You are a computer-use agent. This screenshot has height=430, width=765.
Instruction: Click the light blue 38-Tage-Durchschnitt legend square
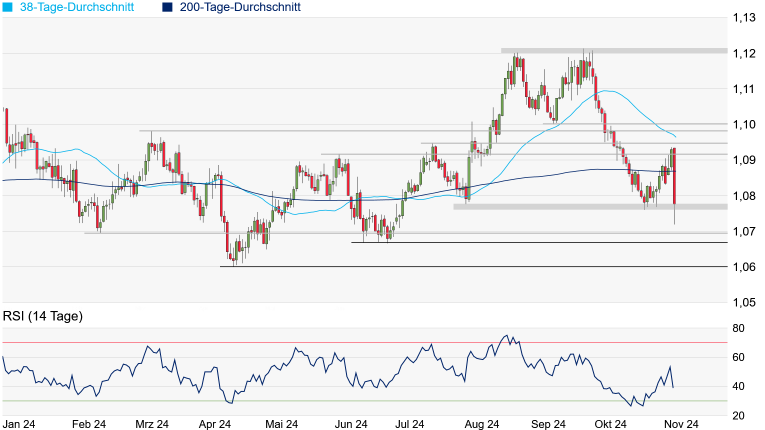[9, 7]
